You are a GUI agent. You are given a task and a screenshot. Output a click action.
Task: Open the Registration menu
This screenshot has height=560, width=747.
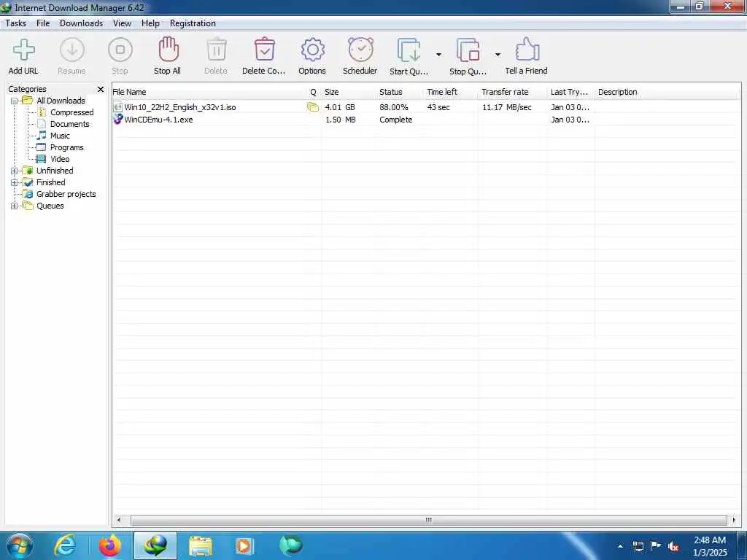193,23
